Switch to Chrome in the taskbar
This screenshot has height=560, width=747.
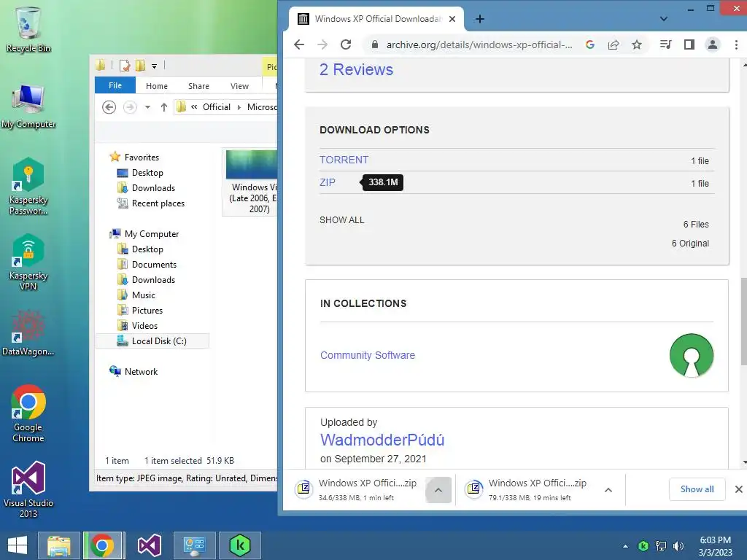[104, 545]
